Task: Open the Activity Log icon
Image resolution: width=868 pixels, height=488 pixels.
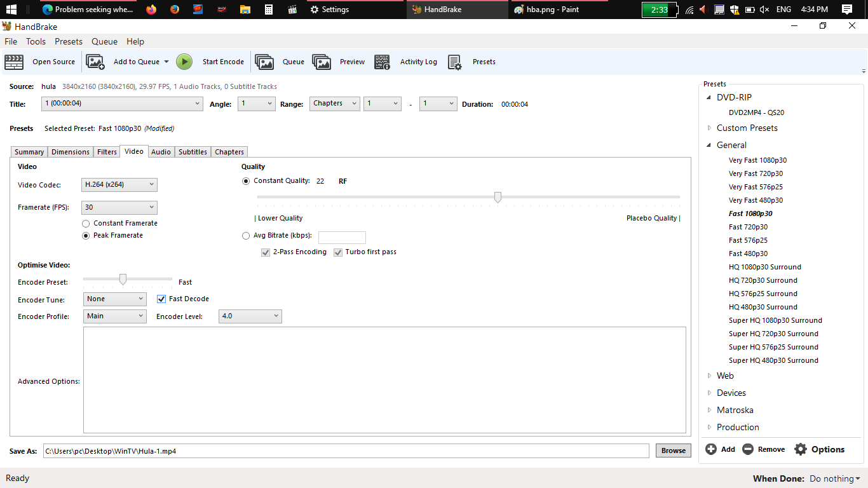Action: 382,62
